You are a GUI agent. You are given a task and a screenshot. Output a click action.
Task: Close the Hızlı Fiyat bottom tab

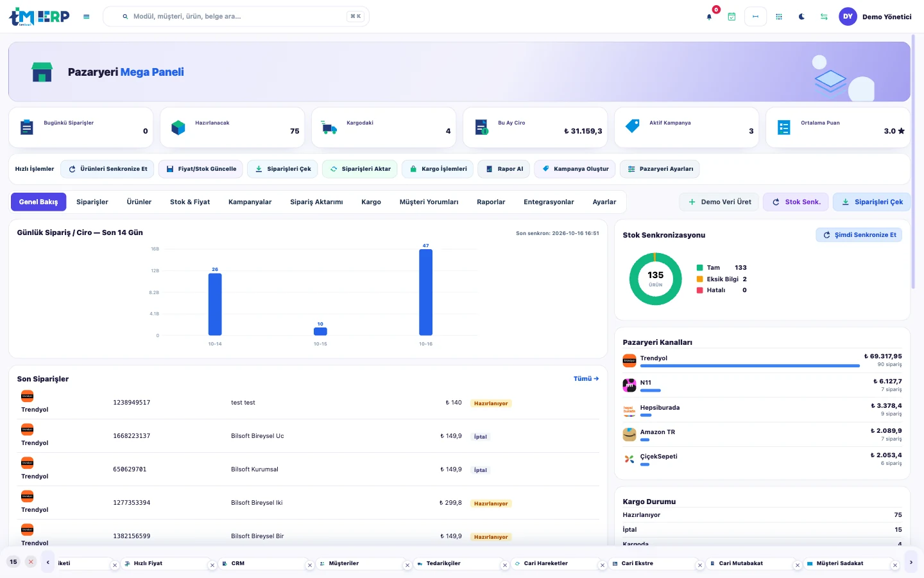coord(212,565)
